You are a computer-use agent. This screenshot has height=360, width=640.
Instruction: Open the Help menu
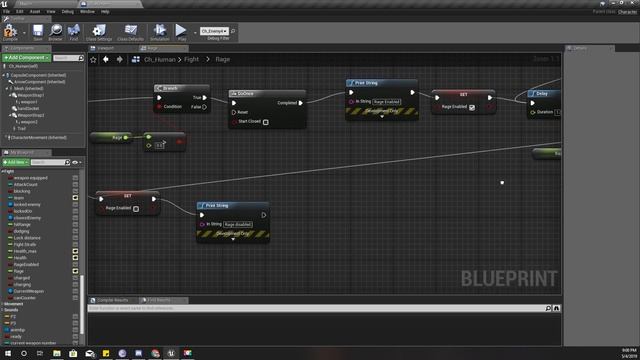(x=105, y=12)
